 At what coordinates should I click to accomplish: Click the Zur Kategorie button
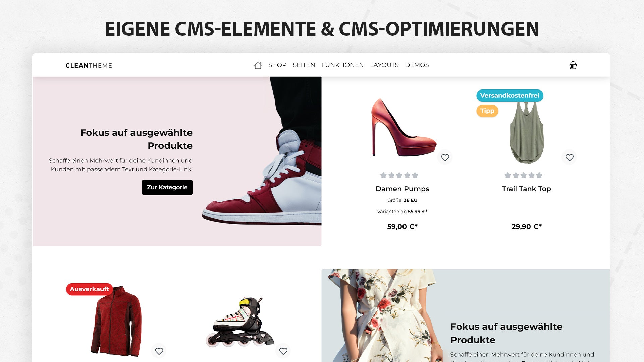(167, 187)
